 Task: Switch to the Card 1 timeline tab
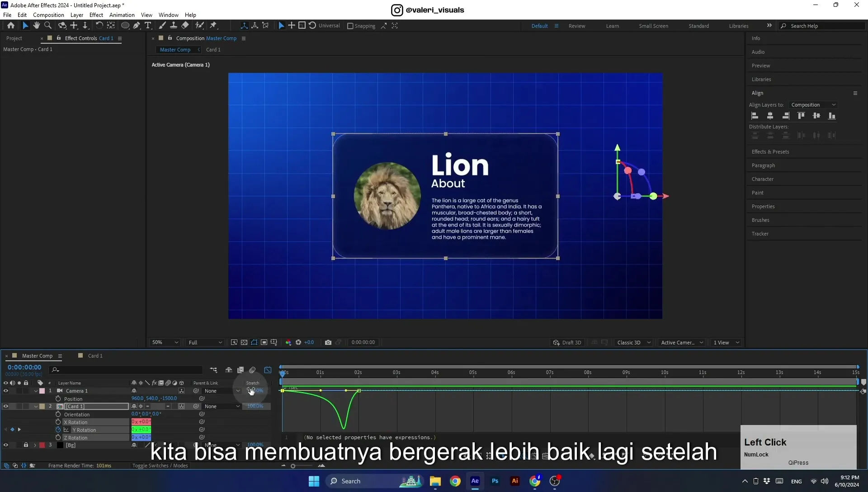pos(95,356)
